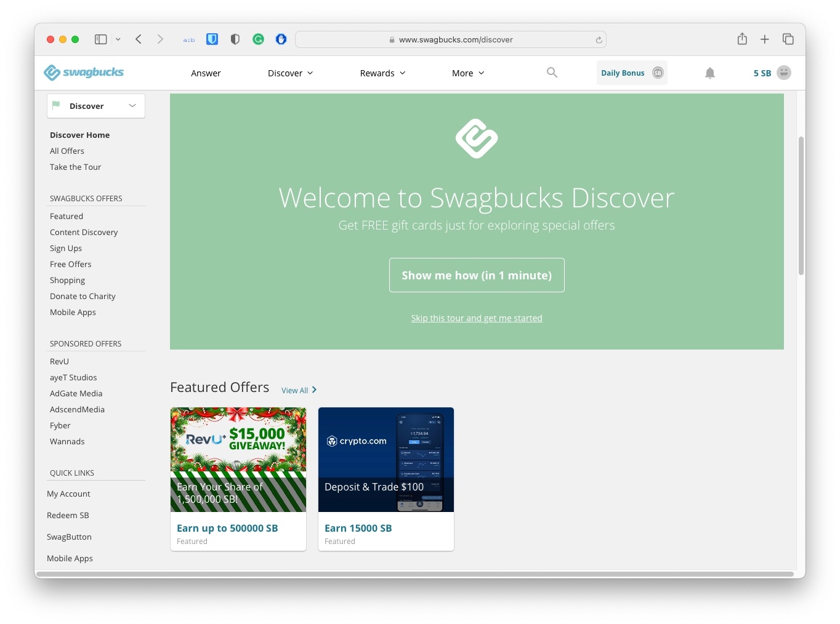Expand the Rewards menu

click(382, 73)
